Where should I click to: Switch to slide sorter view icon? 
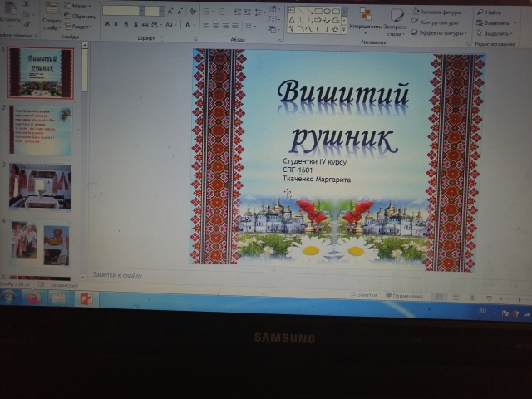coord(456,298)
